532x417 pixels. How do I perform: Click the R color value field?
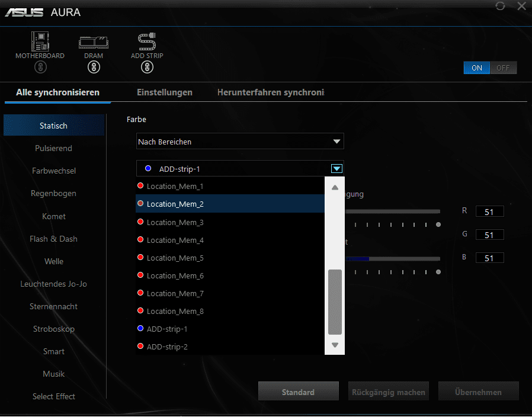point(489,211)
